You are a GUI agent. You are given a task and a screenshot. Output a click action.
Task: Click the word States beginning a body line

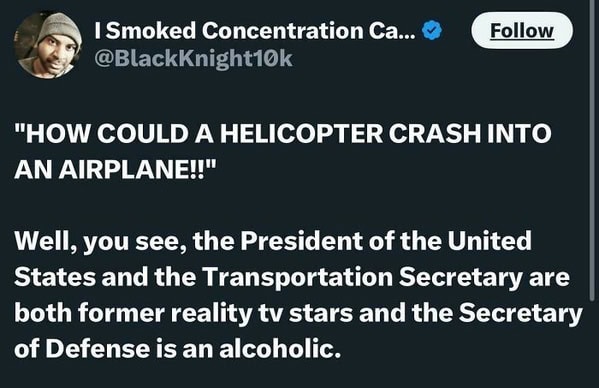(55, 277)
